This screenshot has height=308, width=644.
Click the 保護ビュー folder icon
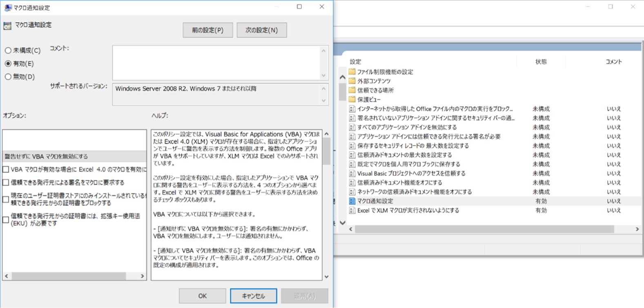(352, 100)
